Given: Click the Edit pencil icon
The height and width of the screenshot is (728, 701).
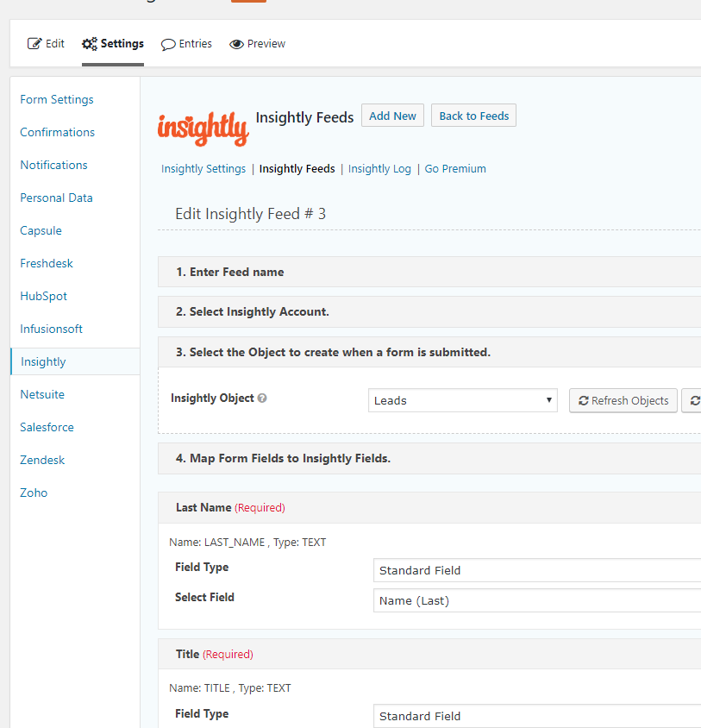Looking at the screenshot, I should (34, 44).
